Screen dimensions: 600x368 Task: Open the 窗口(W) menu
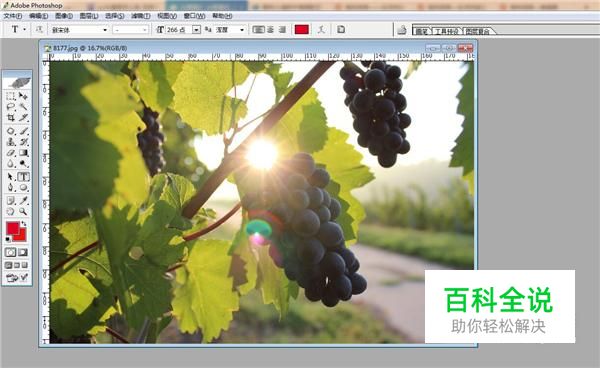pos(194,16)
